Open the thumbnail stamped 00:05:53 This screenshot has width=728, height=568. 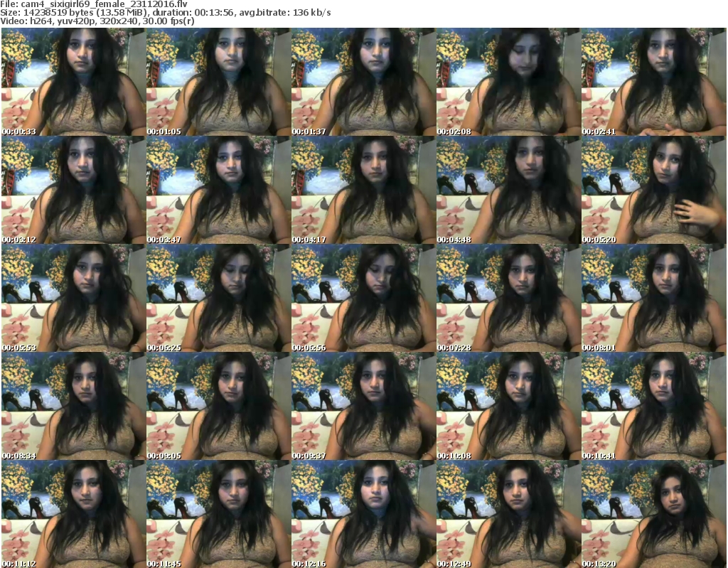coord(73,298)
